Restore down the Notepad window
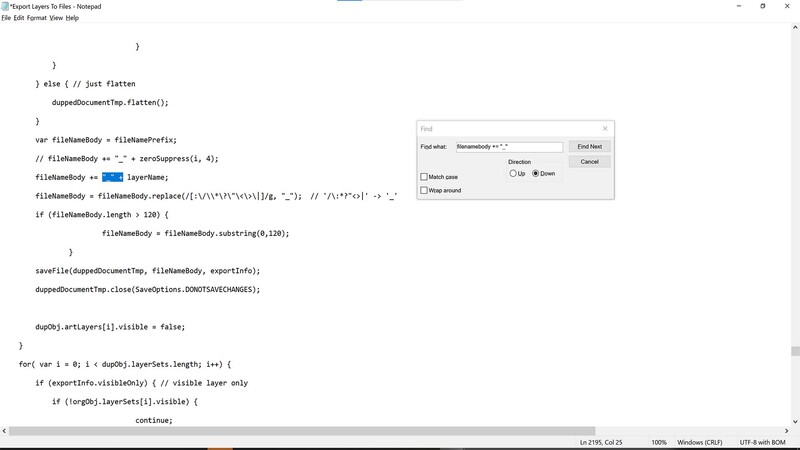Viewport: 800px width, 450px height. coord(763,6)
